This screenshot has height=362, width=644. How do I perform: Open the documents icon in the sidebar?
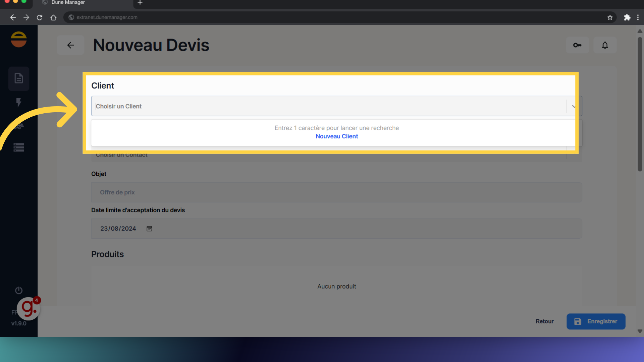[19, 78]
